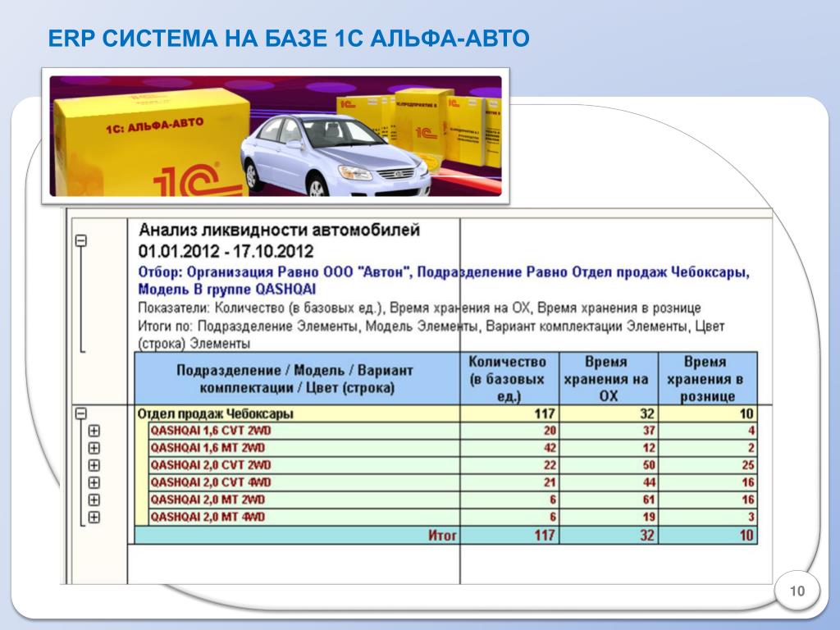The image size is (840, 630).
Task: Select quantity 22 for QASHQAI 2,0 CVT 2WD
Action: [x=550, y=465]
